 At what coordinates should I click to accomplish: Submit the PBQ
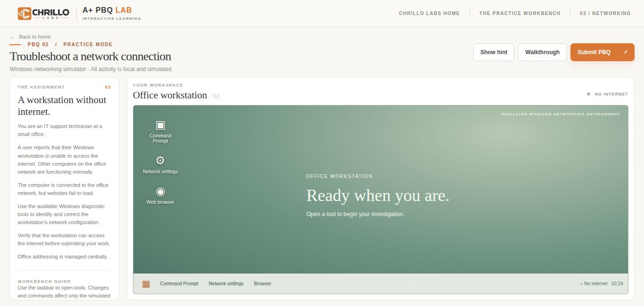pyautogui.click(x=603, y=52)
